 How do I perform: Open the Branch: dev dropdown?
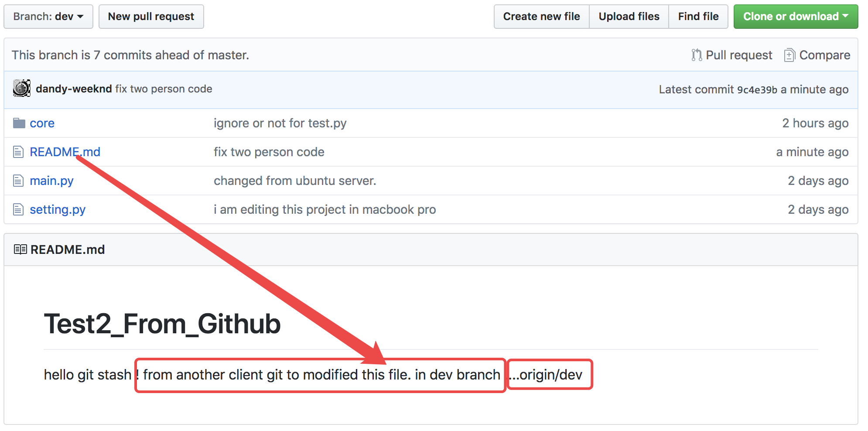click(x=48, y=17)
